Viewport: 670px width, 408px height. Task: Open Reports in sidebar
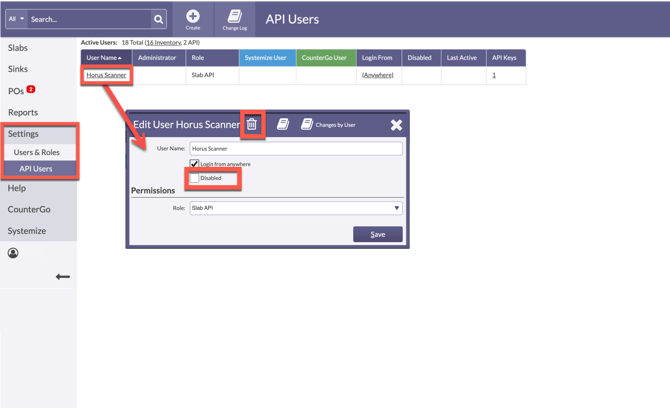pos(23,112)
